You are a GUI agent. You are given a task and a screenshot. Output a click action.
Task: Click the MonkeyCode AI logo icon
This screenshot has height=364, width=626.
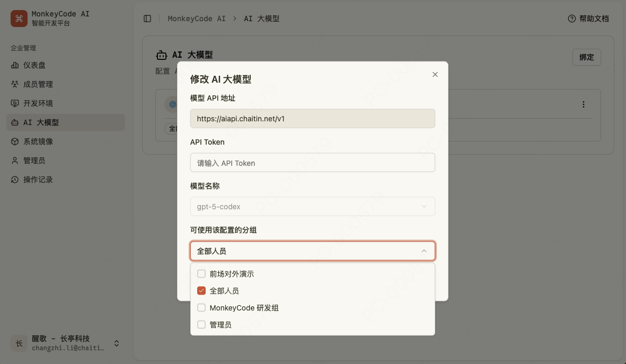pyautogui.click(x=19, y=19)
